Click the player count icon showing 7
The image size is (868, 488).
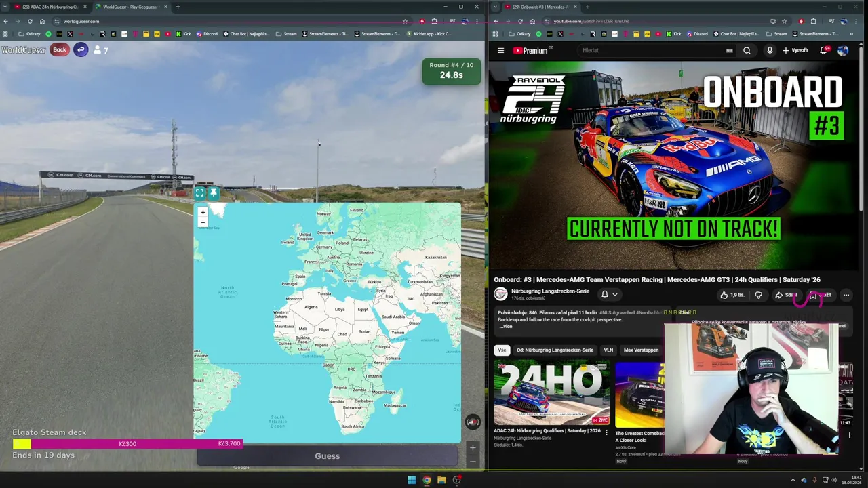[100, 50]
